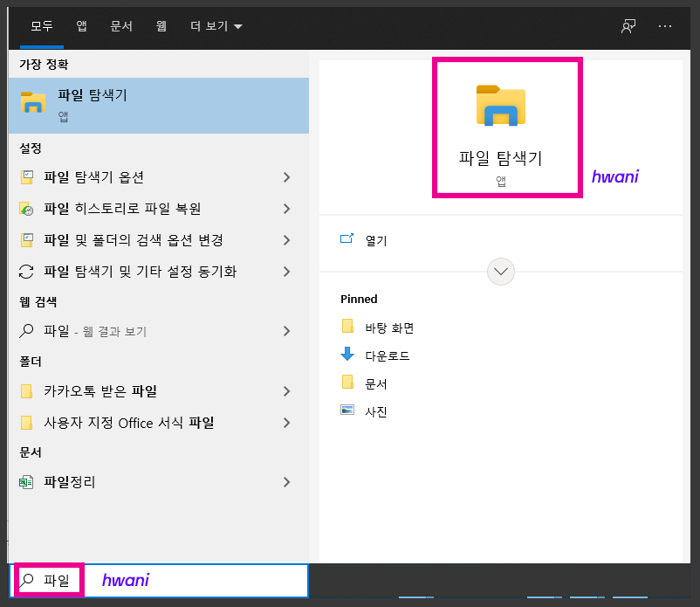Click the 파일 탐색기 title in preview pane
This screenshot has height=607, width=700.
[x=500, y=158]
